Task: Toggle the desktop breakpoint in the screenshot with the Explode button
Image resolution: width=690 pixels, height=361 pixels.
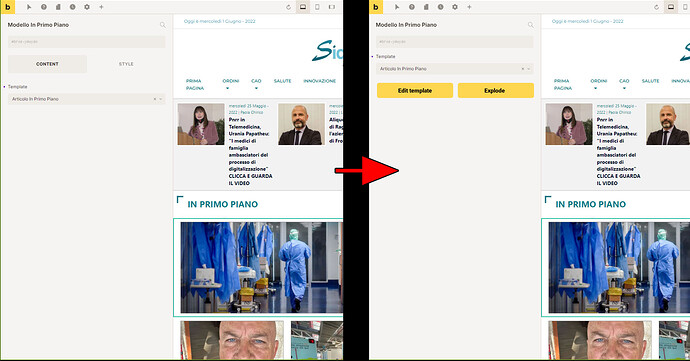Action: [671, 7]
